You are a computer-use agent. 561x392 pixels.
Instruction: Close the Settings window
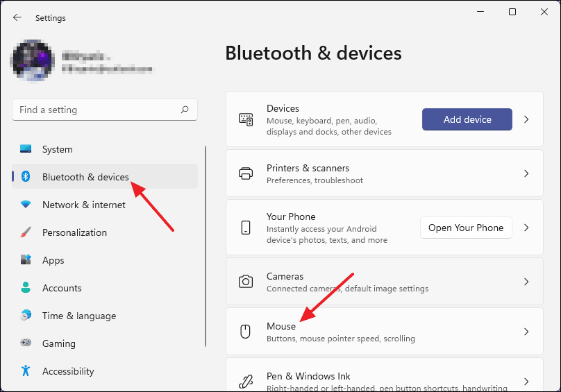(544, 12)
